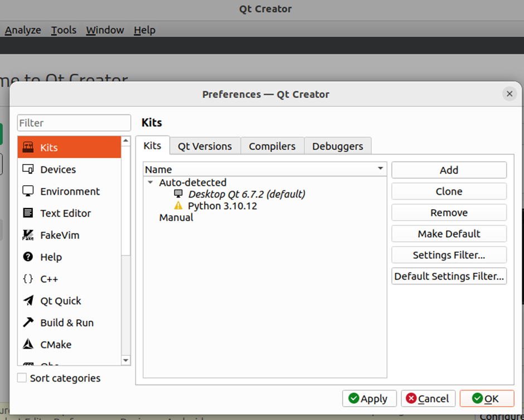Open the Qt Quick category label
This screenshot has height=420, width=524.
click(x=61, y=301)
